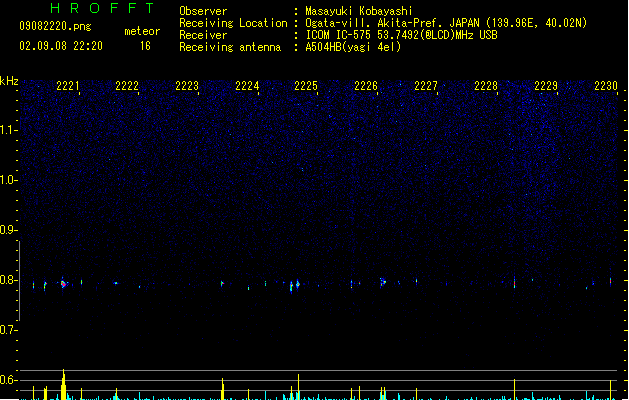Click the Receiving antenna label

(230, 47)
